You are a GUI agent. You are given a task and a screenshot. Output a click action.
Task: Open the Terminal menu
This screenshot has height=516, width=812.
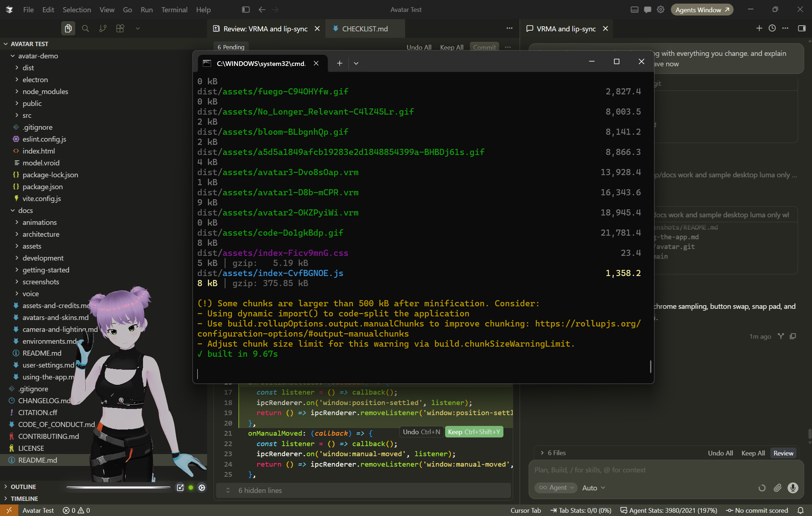(x=174, y=10)
